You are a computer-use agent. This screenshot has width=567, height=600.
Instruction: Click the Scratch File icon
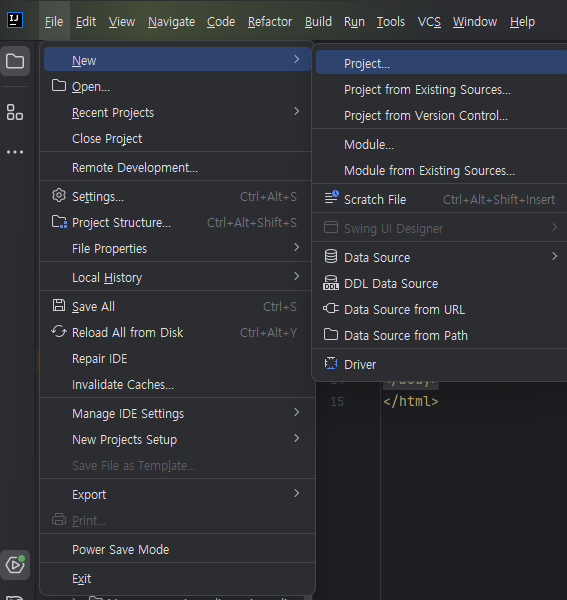click(331, 197)
